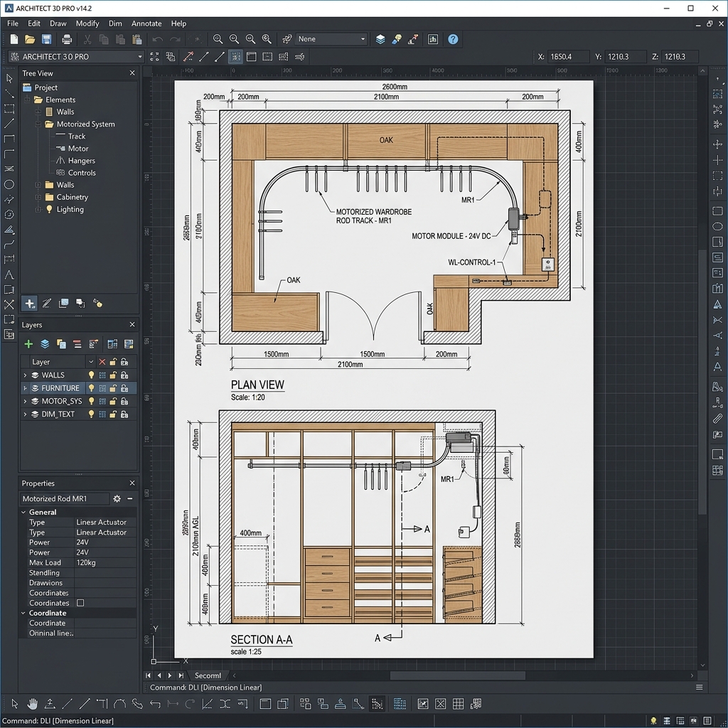Click the grid table icon in bottom toolbar
728x728 pixels.
(x=459, y=704)
